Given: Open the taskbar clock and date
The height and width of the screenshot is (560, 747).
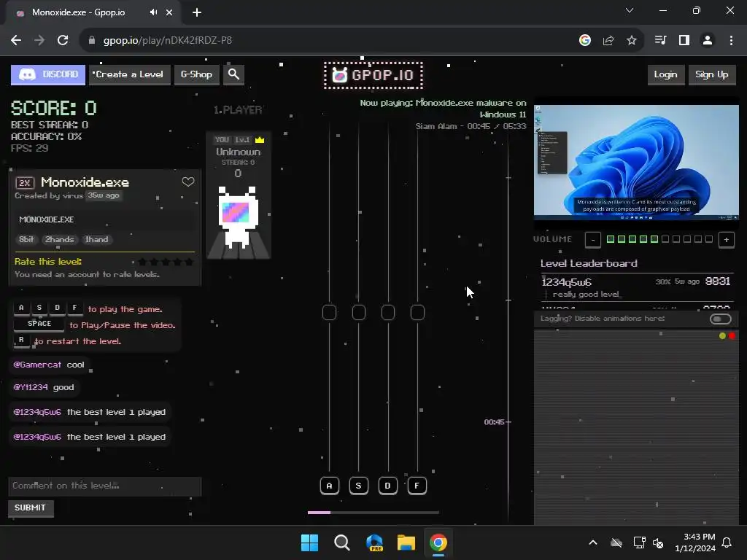Looking at the screenshot, I should pos(695,542).
